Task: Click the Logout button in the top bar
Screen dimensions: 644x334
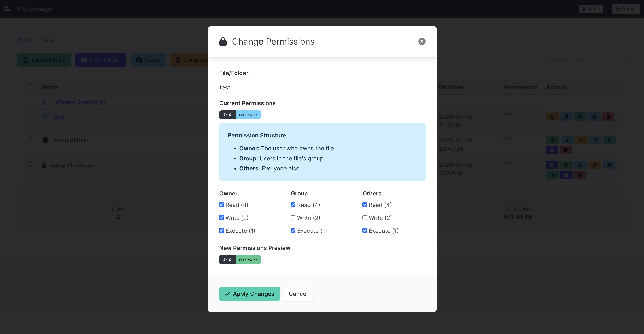Action: coord(626,9)
